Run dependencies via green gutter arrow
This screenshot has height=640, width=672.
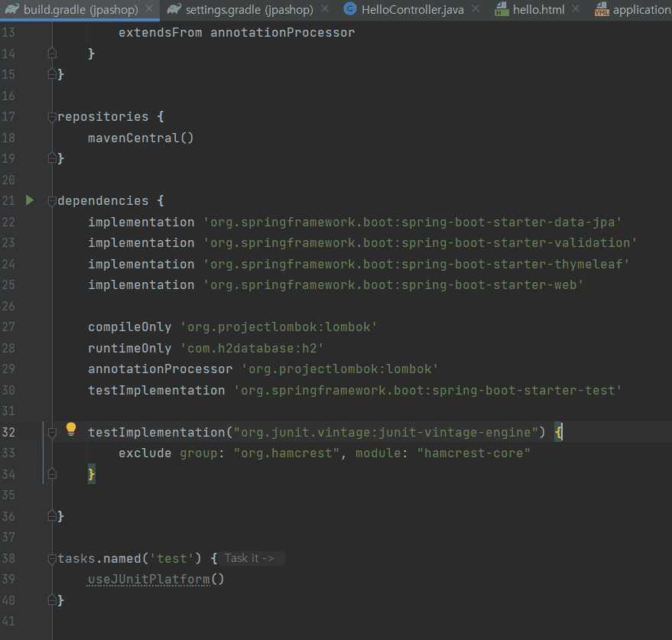(x=30, y=200)
